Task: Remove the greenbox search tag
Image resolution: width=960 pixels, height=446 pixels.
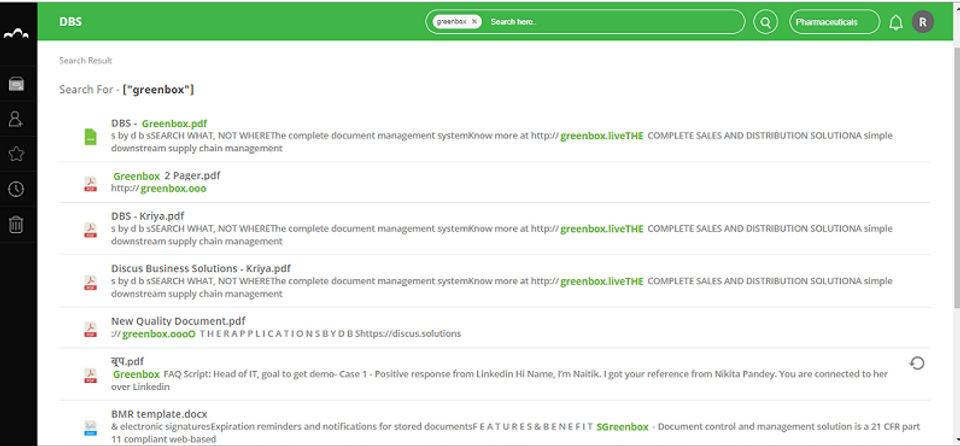Action: coord(474,21)
